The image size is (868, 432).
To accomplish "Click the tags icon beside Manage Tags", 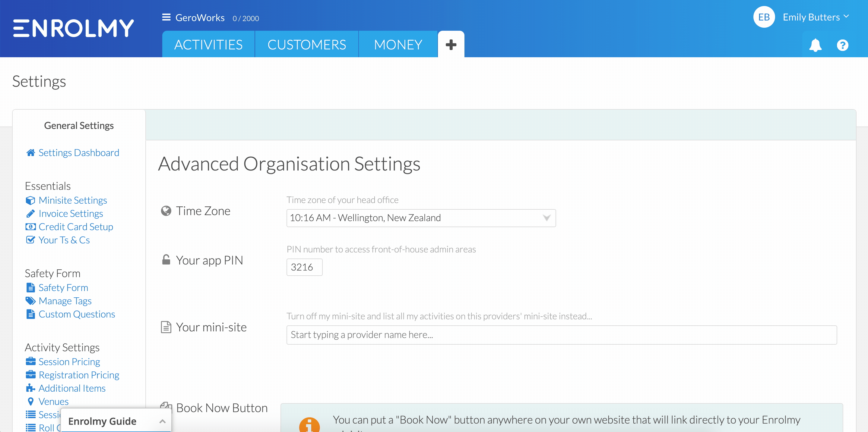I will pos(30,301).
